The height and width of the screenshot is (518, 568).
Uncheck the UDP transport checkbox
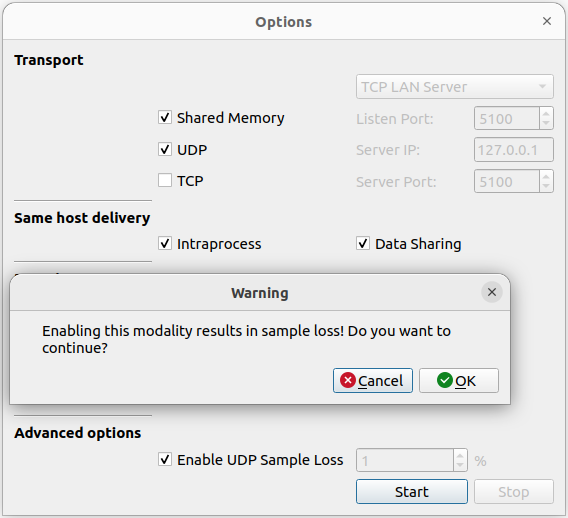(x=165, y=149)
